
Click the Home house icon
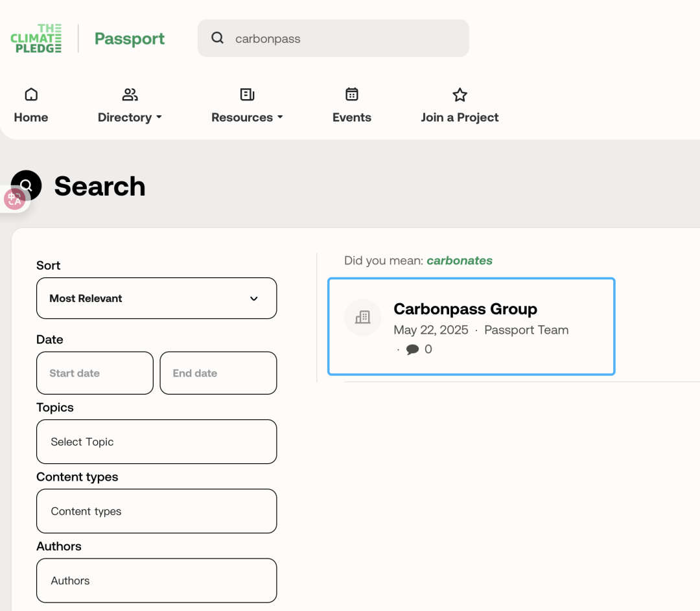tap(31, 95)
